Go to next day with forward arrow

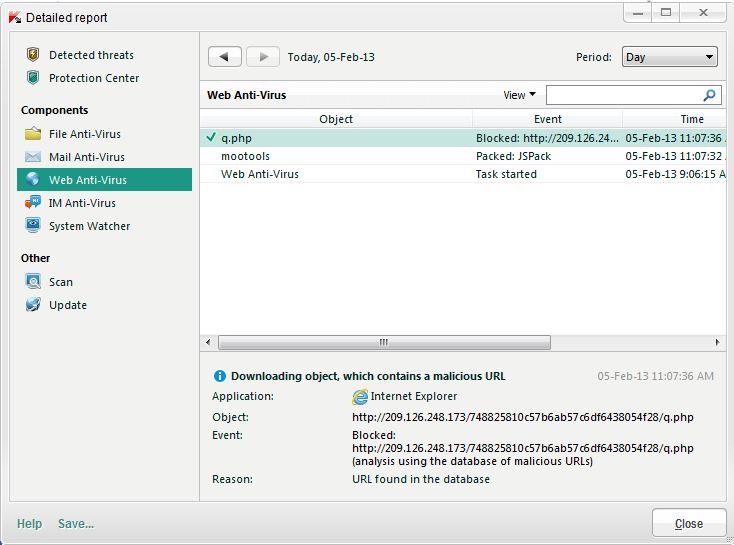pyautogui.click(x=263, y=57)
